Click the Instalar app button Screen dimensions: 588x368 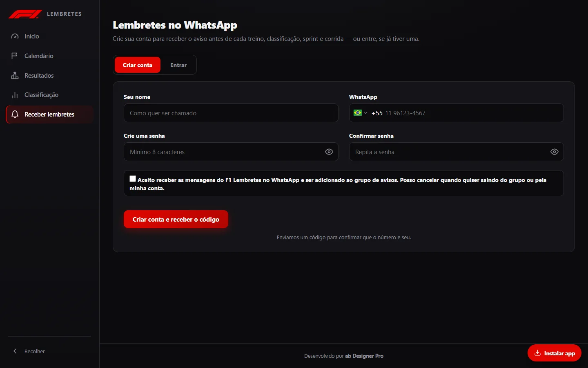(x=555, y=353)
